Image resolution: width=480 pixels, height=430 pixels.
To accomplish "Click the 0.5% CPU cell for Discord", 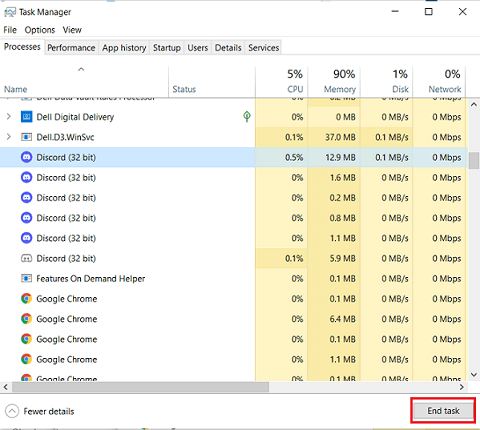I will pos(282,157).
